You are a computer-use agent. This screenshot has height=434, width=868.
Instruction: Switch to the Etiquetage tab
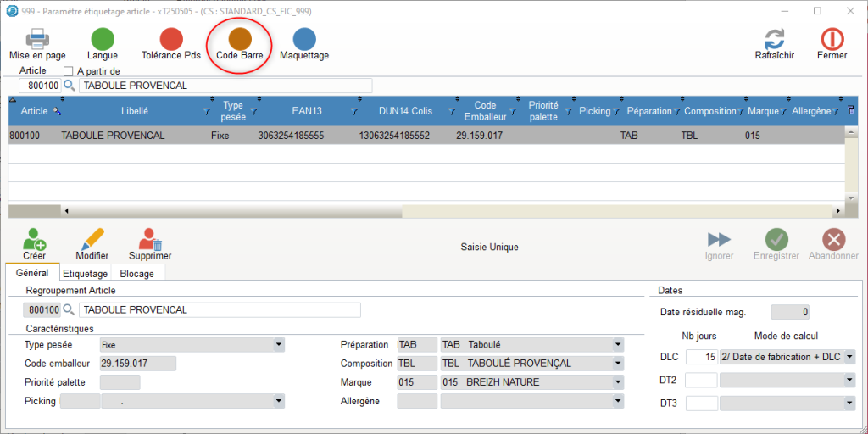(x=85, y=274)
